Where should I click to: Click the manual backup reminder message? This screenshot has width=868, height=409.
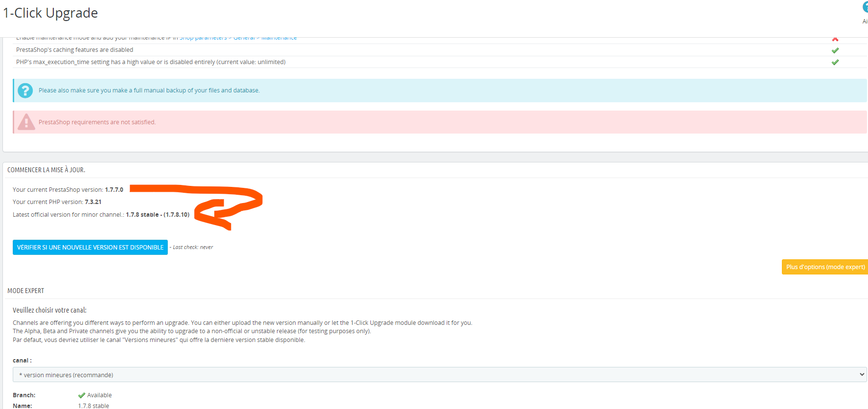pyautogui.click(x=149, y=91)
